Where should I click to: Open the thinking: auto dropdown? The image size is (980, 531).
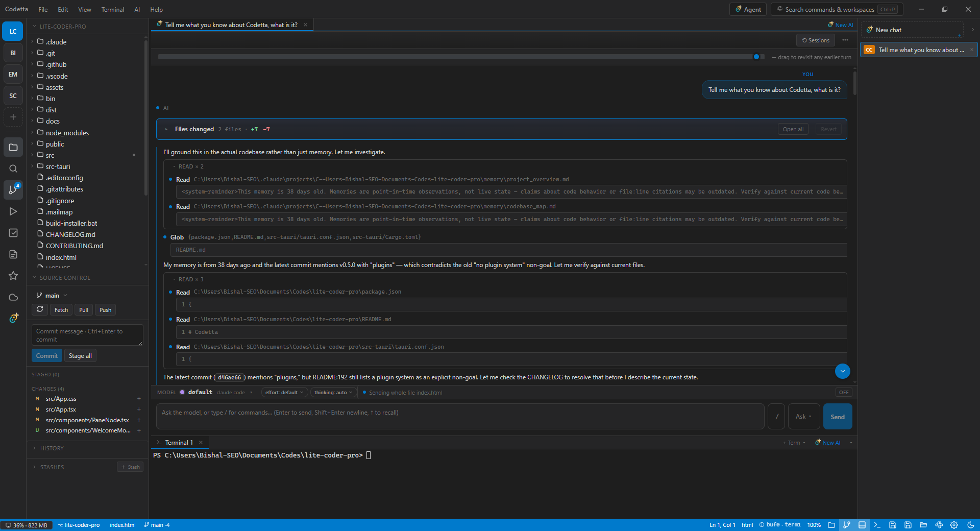(333, 393)
